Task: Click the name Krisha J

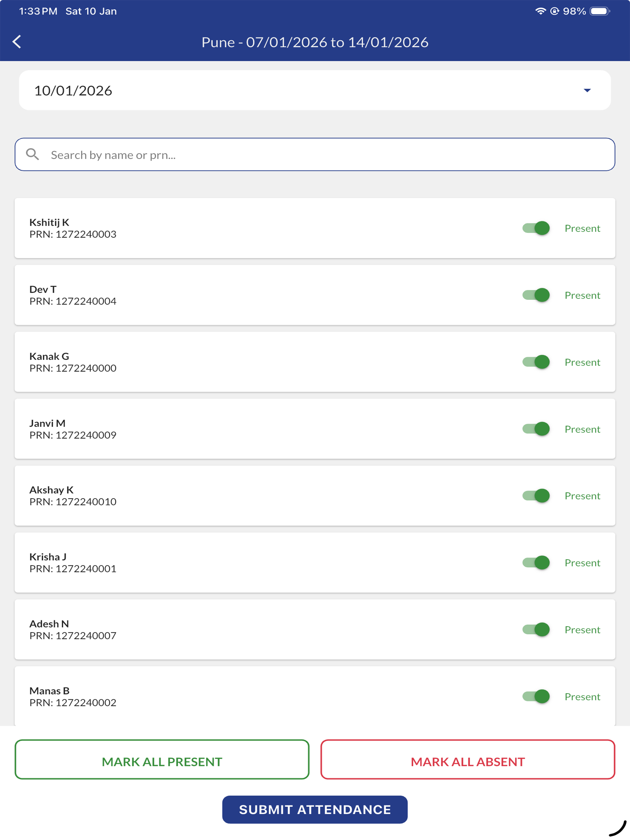Action: click(48, 557)
